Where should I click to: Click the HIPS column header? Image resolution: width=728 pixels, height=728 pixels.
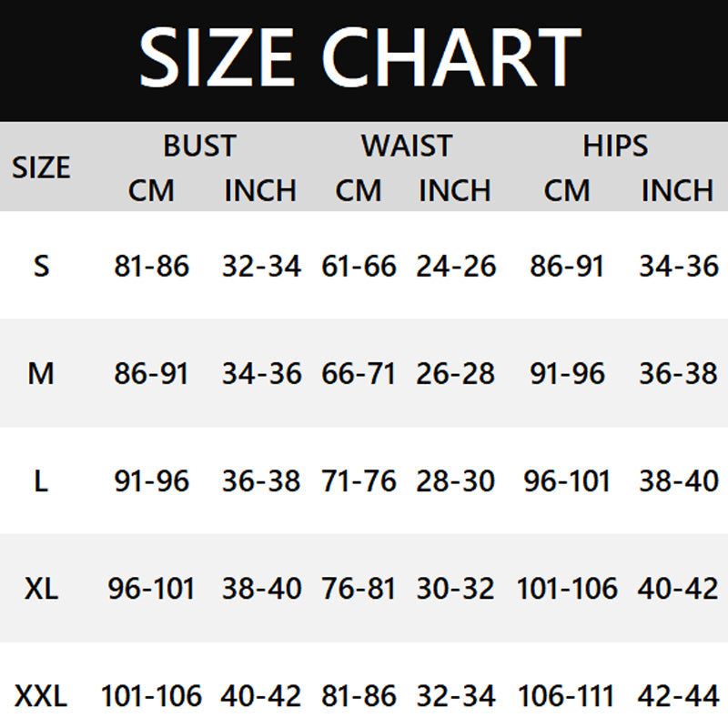[615, 146]
